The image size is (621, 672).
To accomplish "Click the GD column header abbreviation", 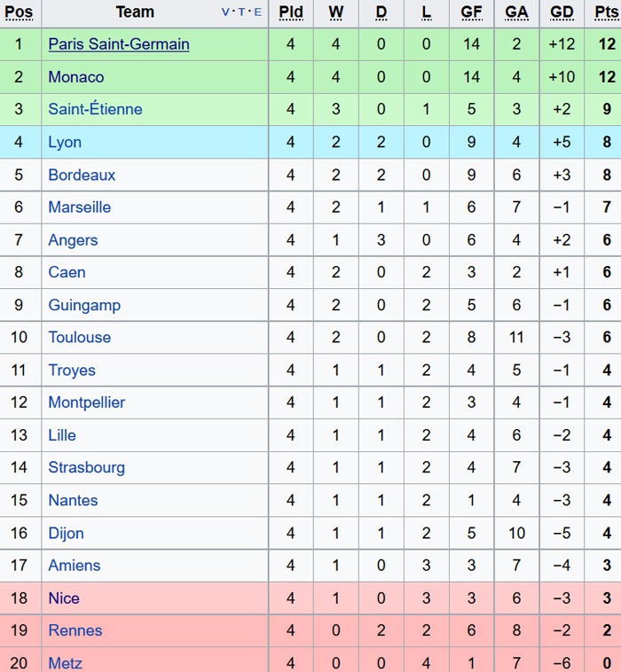I will [562, 12].
